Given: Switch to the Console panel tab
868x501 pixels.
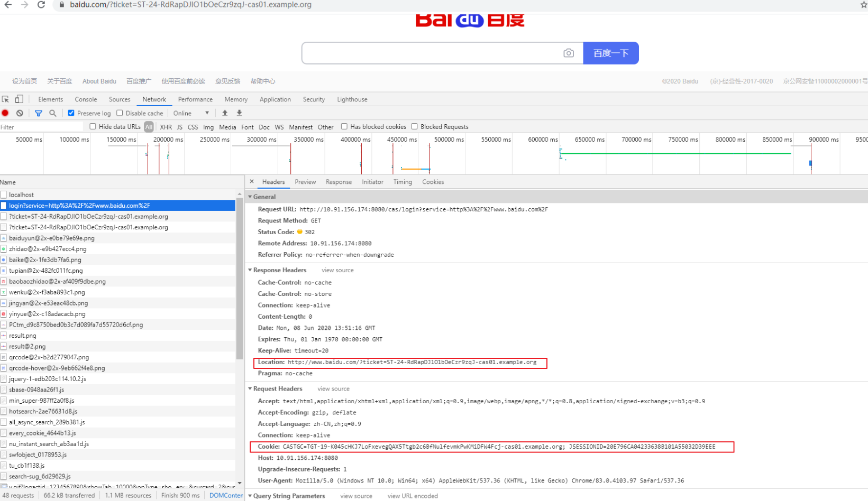Looking at the screenshot, I should [86, 99].
